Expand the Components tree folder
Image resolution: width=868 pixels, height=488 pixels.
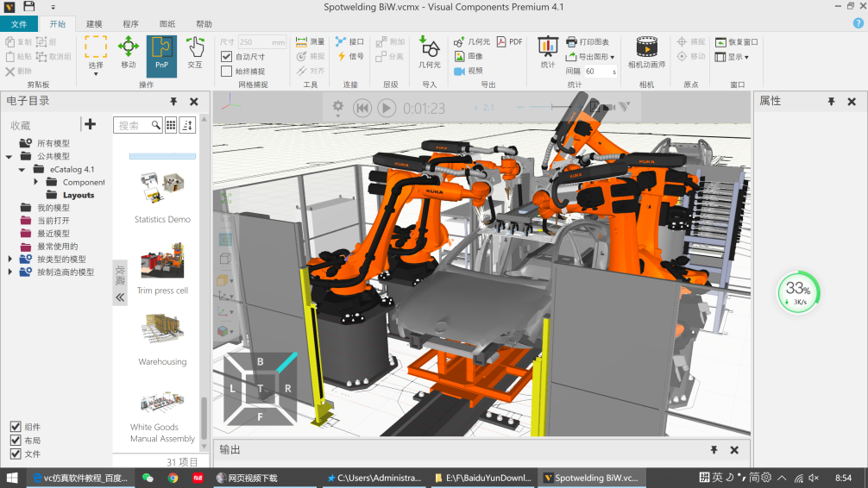point(36,182)
